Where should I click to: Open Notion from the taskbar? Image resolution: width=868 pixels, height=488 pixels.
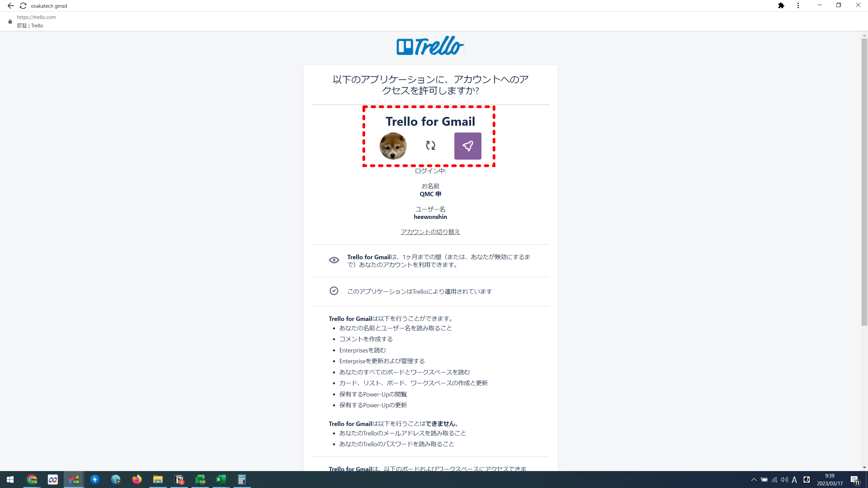point(179,480)
